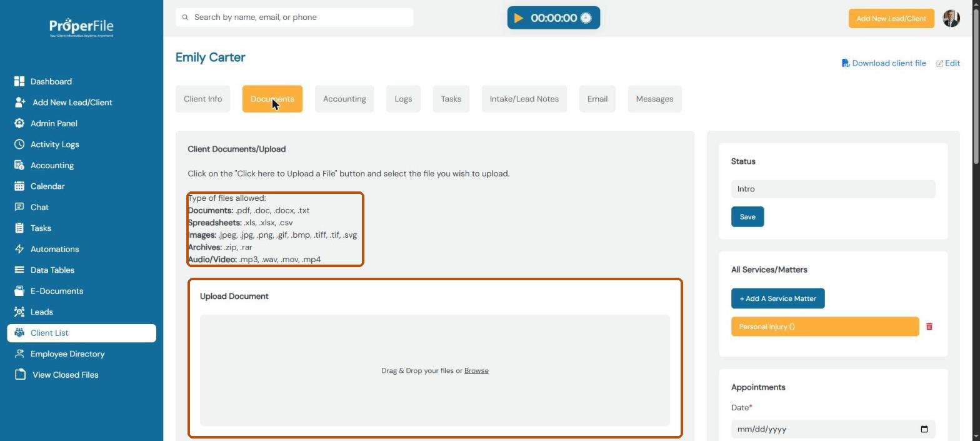Save the client status
Image resolution: width=980 pixels, height=441 pixels.
click(747, 216)
